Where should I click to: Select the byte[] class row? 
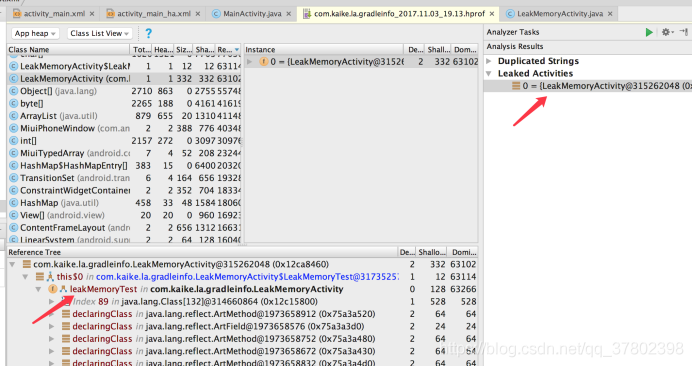(x=125, y=103)
